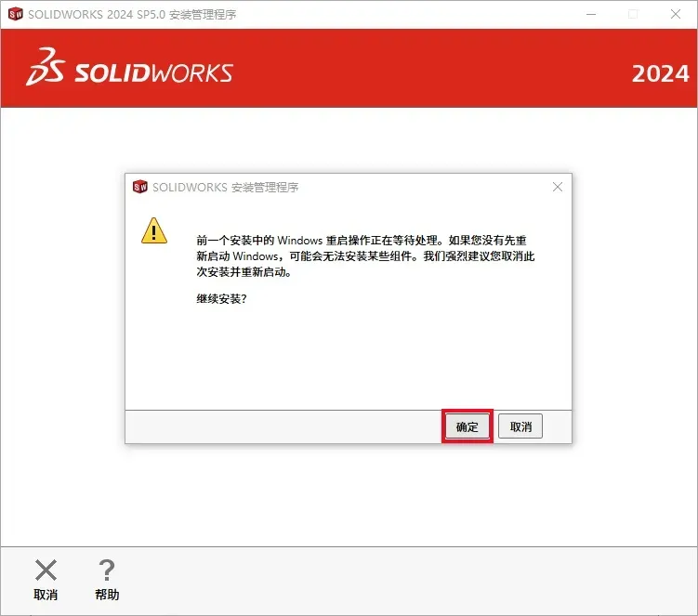
Task: Click the 继续安装? prompt text
Action: pyautogui.click(x=222, y=298)
